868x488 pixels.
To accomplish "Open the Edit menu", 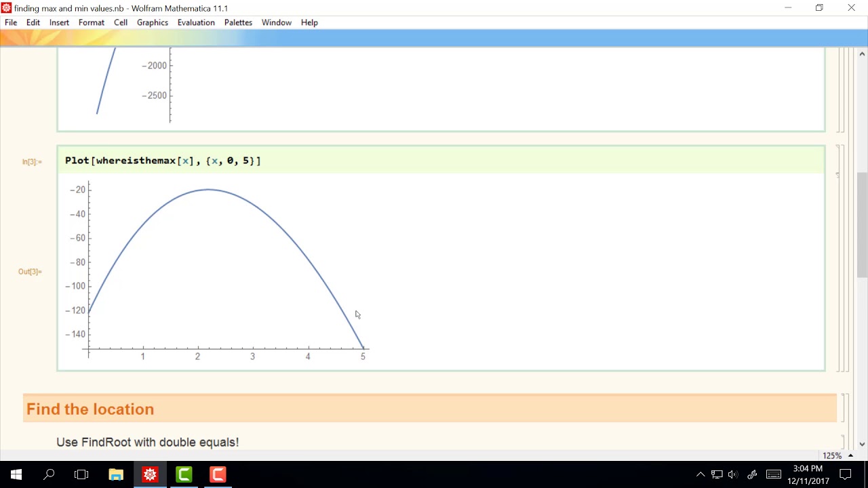I will tap(33, 22).
